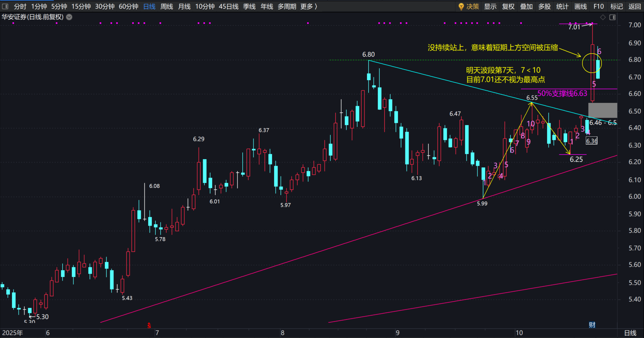Open the 复权 adjustment menu
Screen dimensions: 644x338
[508, 7]
